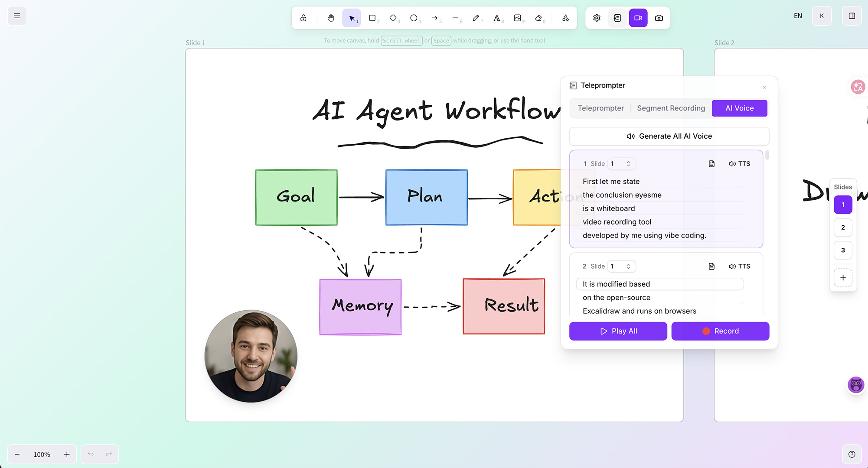Select the green Goal box
This screenshot has width=868, height=468.
pyautogui.click(x=297, y=198)
